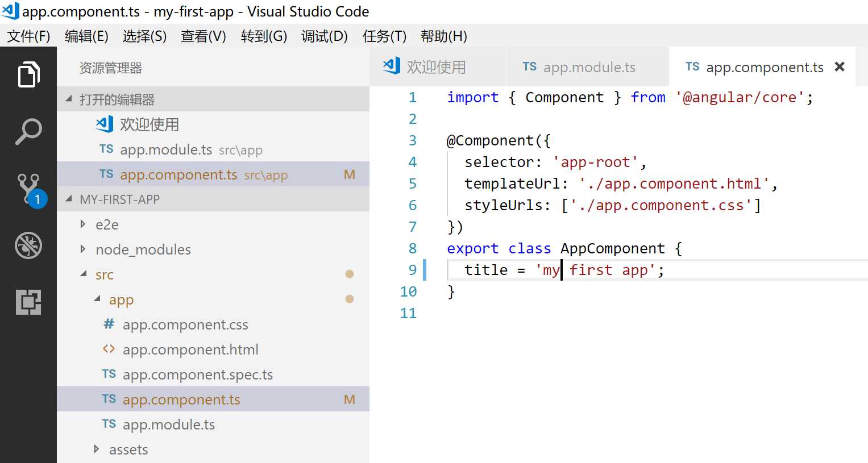Open app.component.html in file tree
The height and width of the screenshot is (463, 868).
coord(213,349)
